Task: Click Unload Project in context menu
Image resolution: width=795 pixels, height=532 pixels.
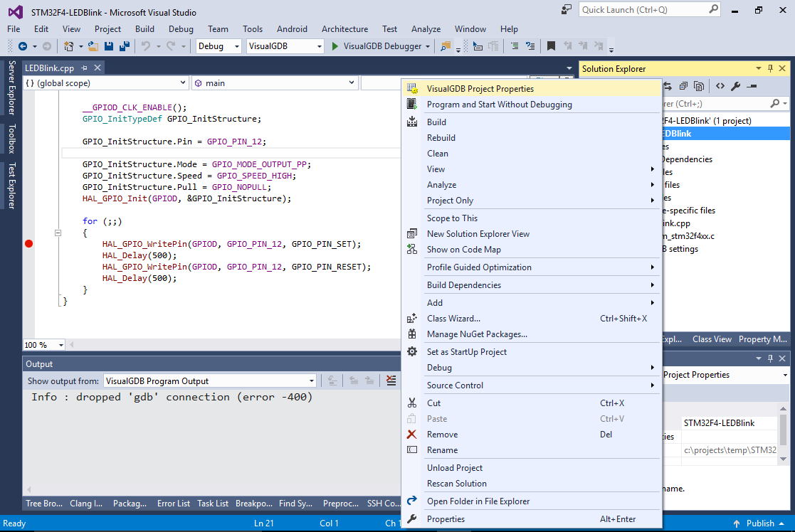Action: pos(532,468)
